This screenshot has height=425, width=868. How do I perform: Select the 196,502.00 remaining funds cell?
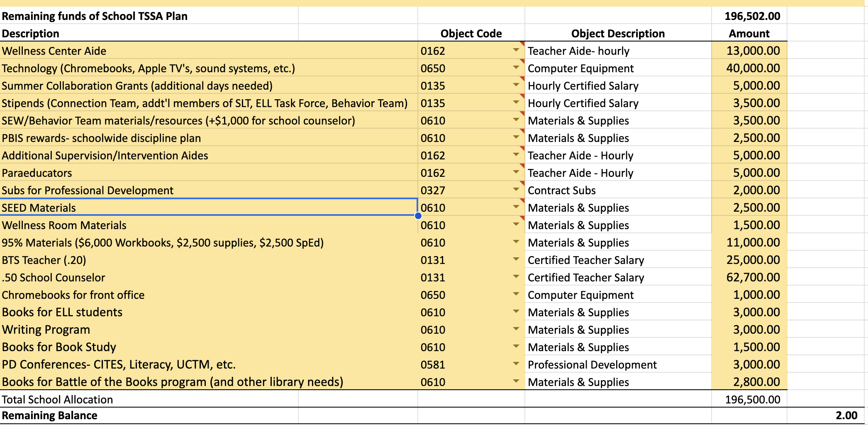(x=749, y=16)
